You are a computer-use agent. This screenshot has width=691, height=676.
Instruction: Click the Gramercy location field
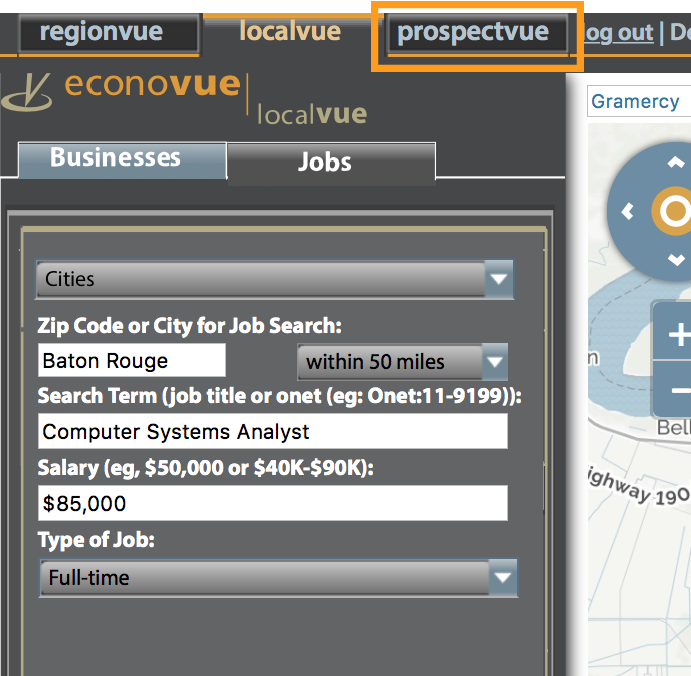[x=639, y=101]
